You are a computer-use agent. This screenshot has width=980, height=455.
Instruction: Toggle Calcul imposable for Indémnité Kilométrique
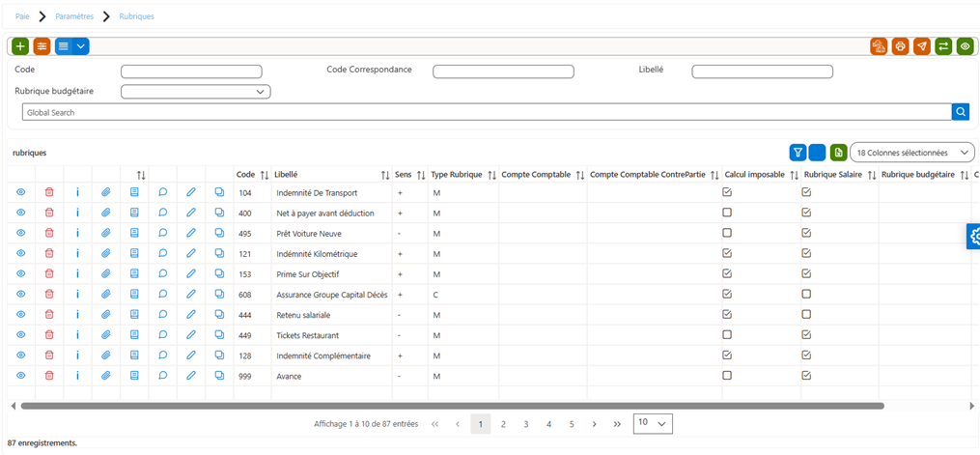point(727,253)
